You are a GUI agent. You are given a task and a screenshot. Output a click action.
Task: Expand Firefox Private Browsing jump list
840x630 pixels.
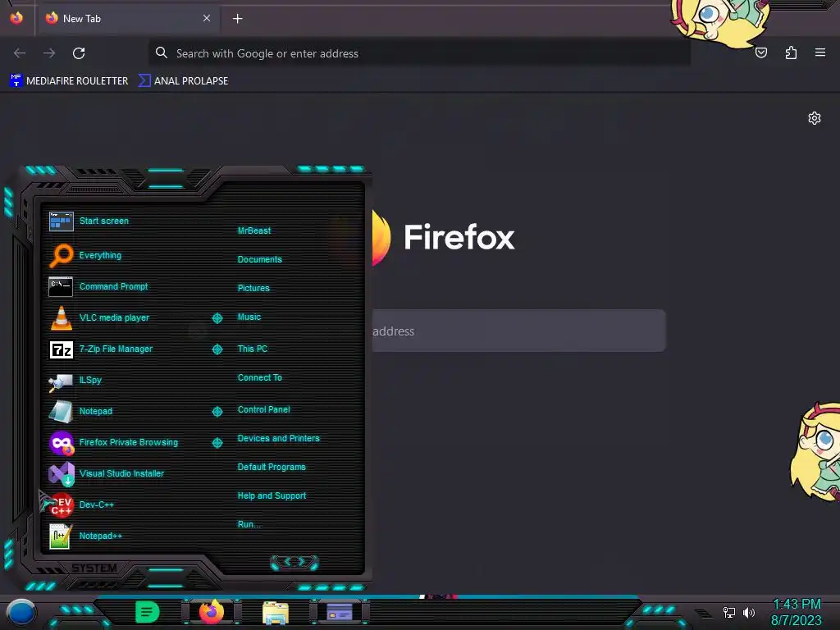pos(217,442)
